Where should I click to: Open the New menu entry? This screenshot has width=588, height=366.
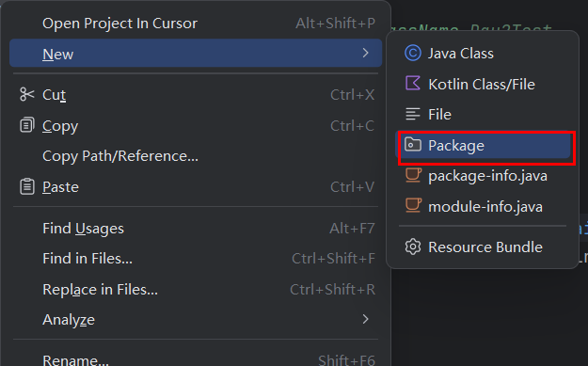coord(196,54)
